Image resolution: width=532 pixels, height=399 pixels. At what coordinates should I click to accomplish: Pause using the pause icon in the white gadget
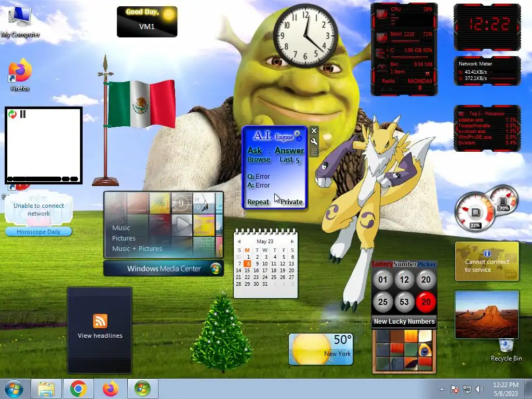point(23,114)
